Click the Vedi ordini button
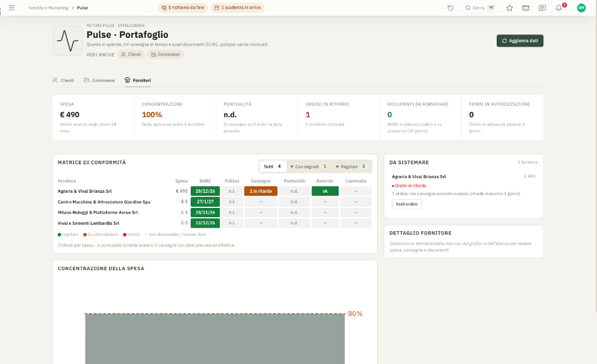 tap(406, 204)
